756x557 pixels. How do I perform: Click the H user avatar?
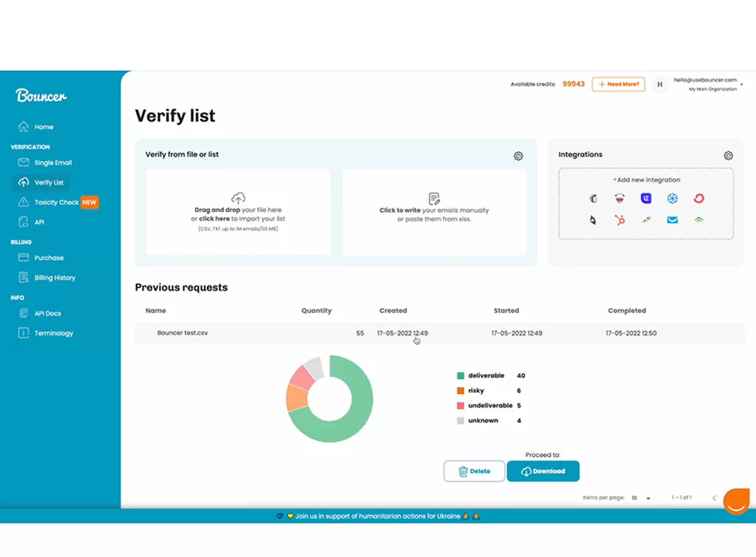[x=660, y=85]
